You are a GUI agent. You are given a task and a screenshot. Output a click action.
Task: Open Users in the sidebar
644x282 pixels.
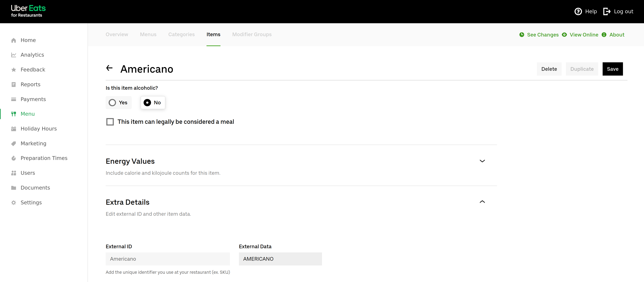28,173
